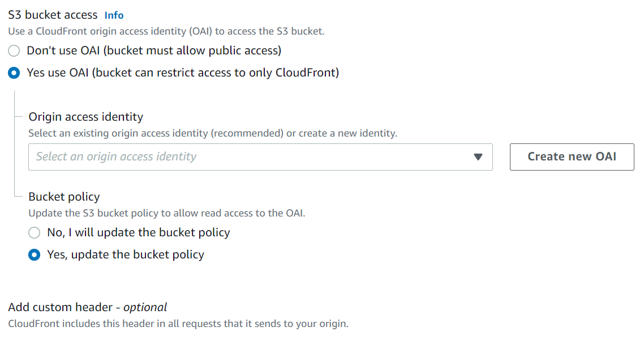Click the empty radio beside Don't use OAI

point(14,50)
